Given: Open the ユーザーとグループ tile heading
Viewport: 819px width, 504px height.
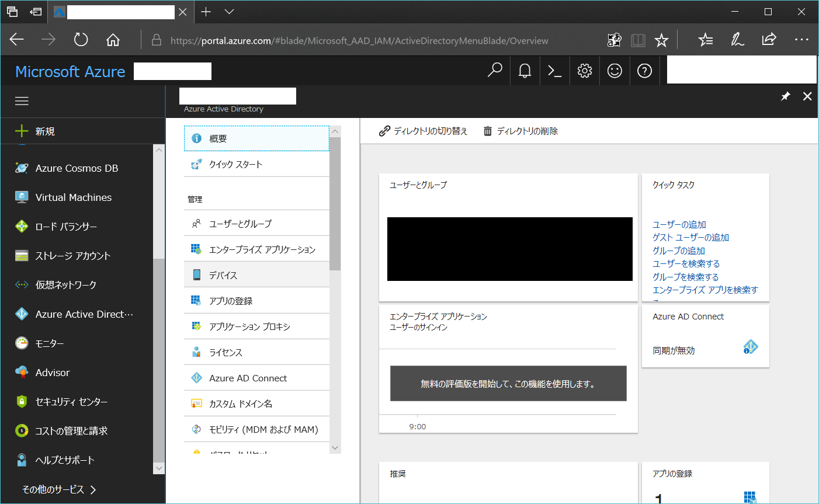Looking at the screenshot, I should coord(418,185).
